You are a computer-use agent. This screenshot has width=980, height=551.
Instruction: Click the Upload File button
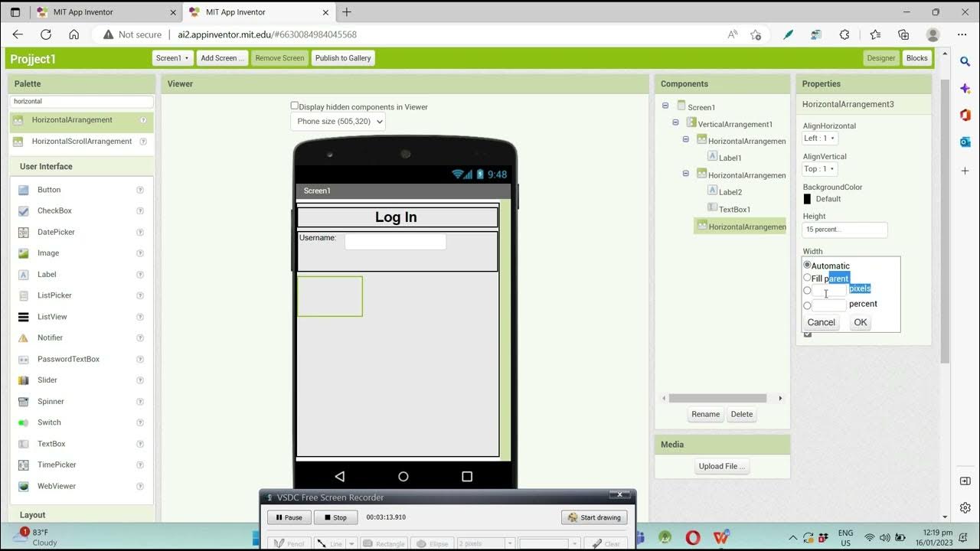(722, 466)
